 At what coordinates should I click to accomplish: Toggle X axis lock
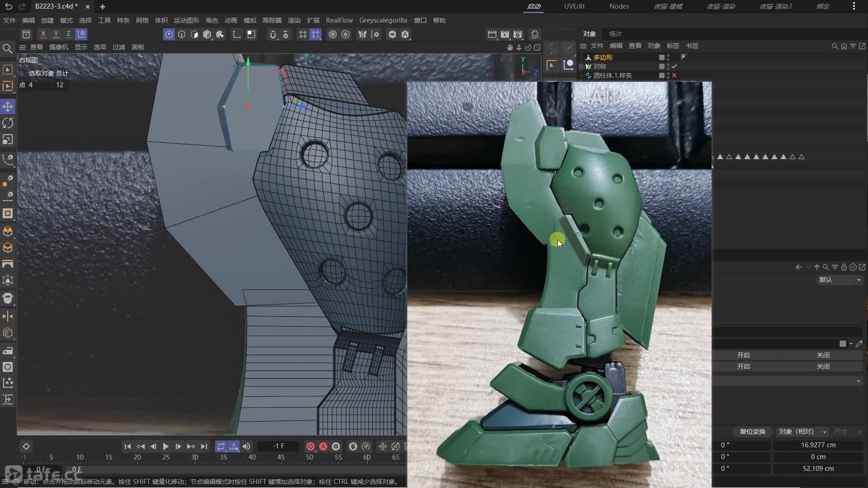43,34
